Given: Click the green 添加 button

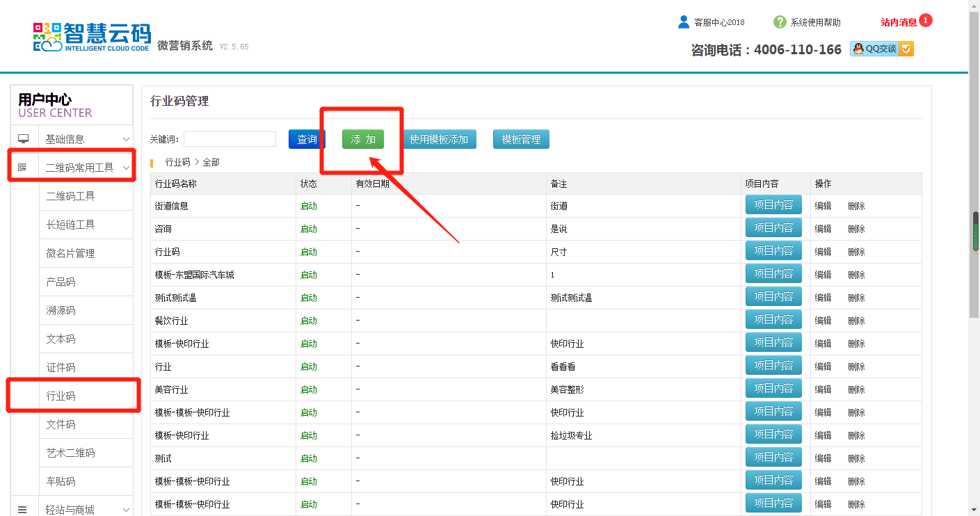Looking at the screenshot, I should pos(362,139).
